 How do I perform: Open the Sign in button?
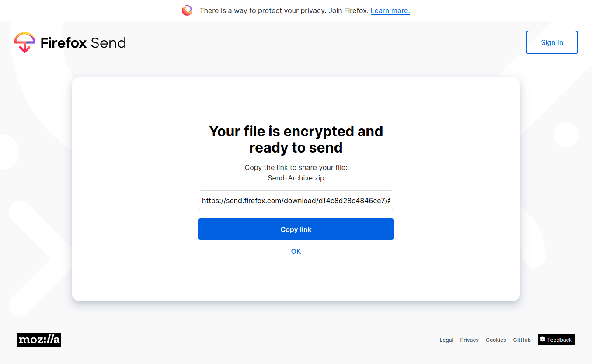tap(552, 42)
